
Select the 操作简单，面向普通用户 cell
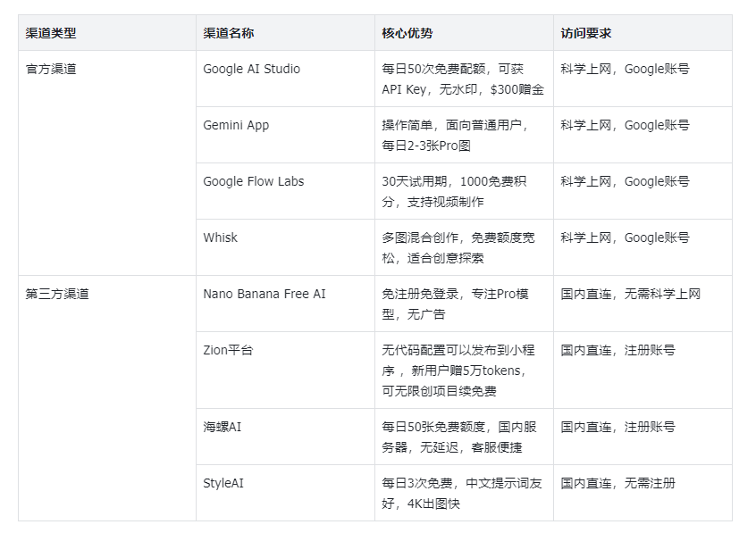465,135
